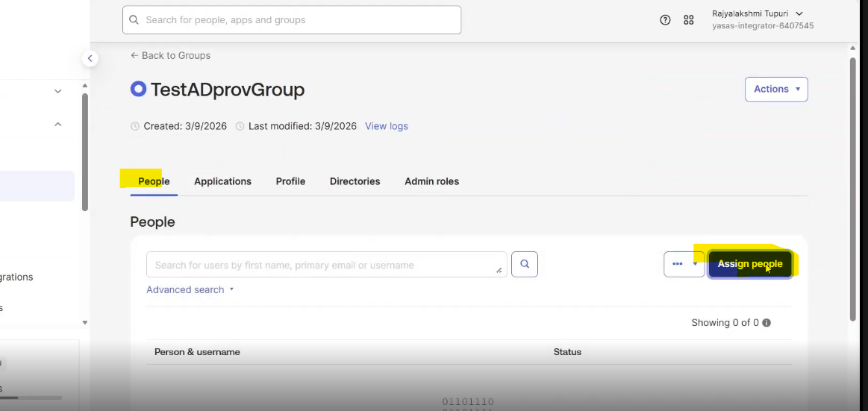The width and height of the screenshot is (868, 411).
Task: Click the page's right vertical scrollbar
Action: (x=853, y=186)
